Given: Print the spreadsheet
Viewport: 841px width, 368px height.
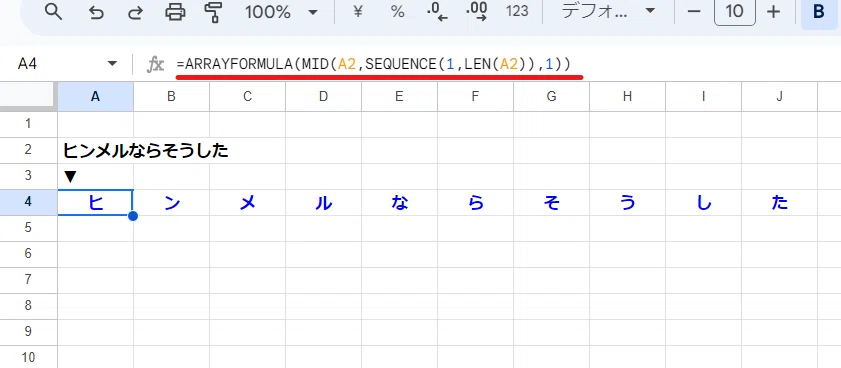Looking at the screenshot, I should pos(175,11).
